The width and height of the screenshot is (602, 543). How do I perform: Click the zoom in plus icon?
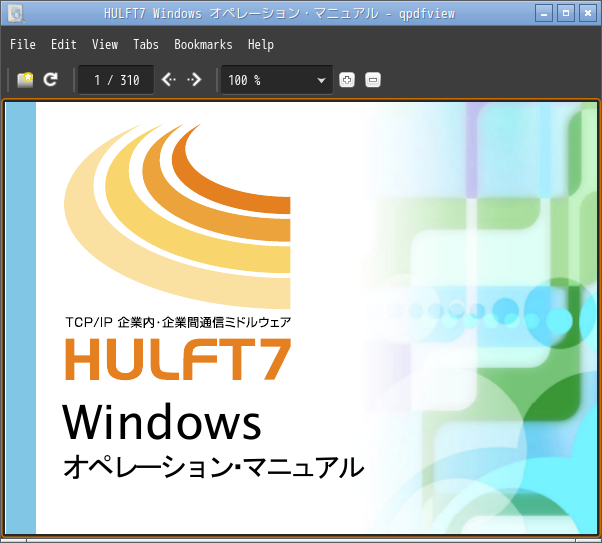(x=347, y=80)
